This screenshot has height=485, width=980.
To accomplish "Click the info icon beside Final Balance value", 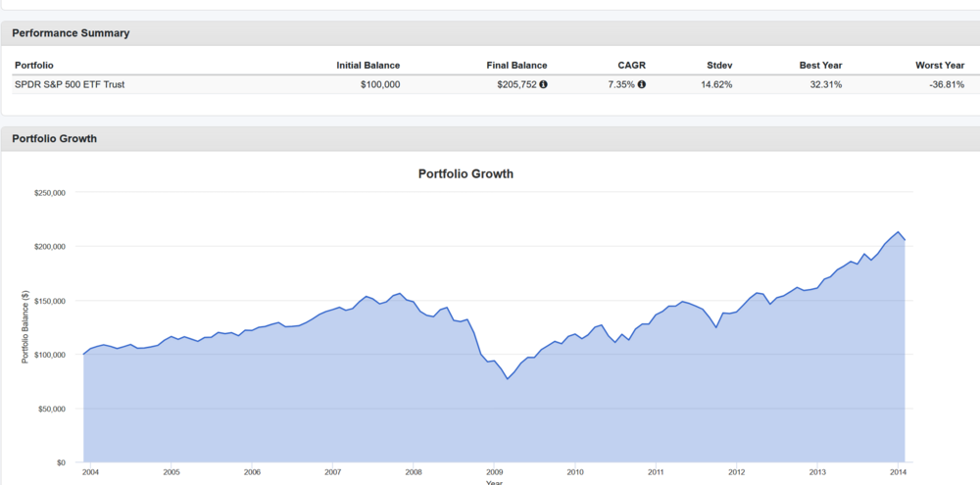I will (x=544, y=84).
